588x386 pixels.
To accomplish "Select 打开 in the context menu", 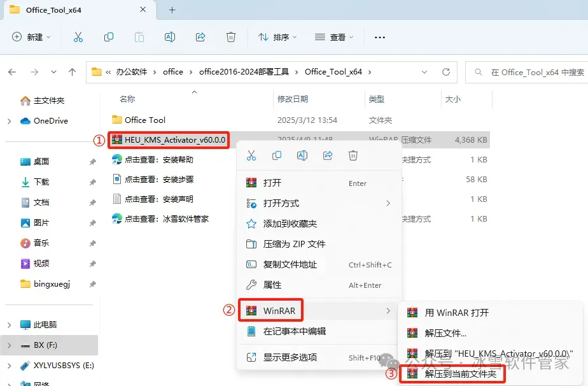I will 319,183.
